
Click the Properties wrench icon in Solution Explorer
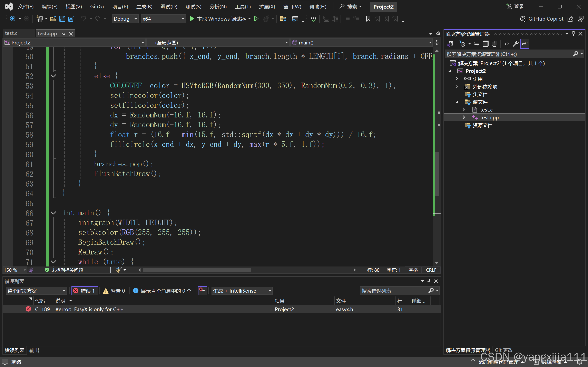(x=515, y=44)
